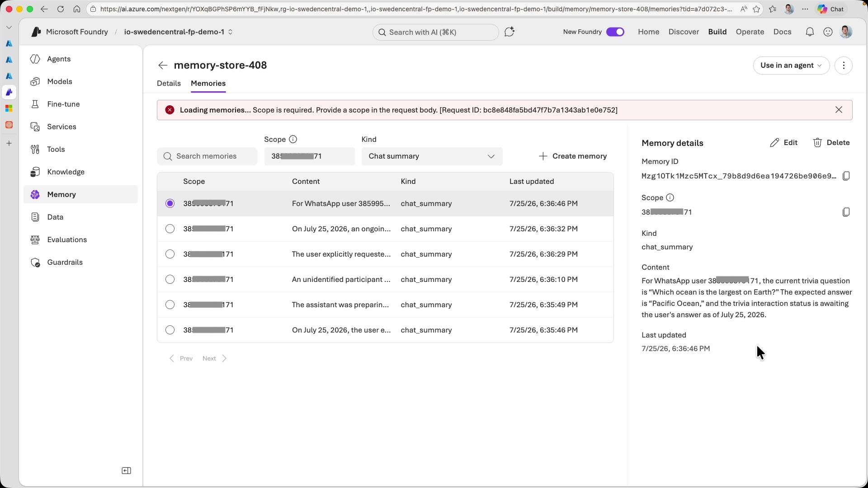Viewport: 868px width, 488px height.
Task: Open more options menu for memory store
Action: click(x=844, y=66)
